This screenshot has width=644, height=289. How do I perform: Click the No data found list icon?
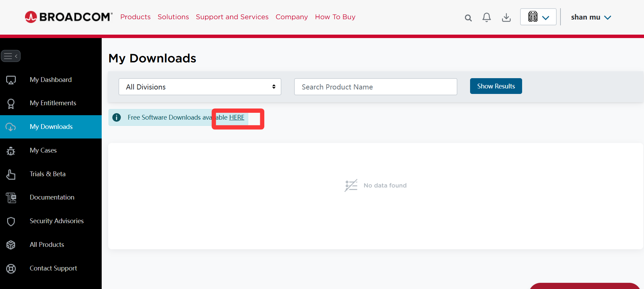coord(351,185)
